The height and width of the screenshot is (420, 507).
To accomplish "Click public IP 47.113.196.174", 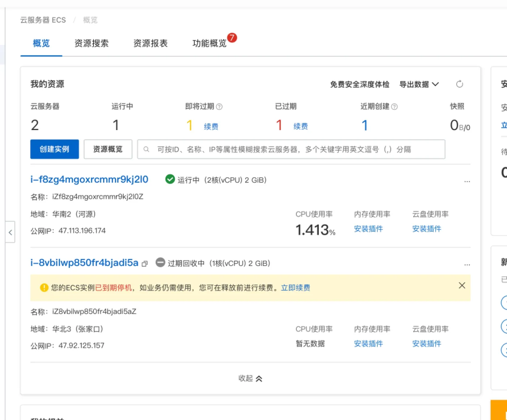I will tap(82, 231).
